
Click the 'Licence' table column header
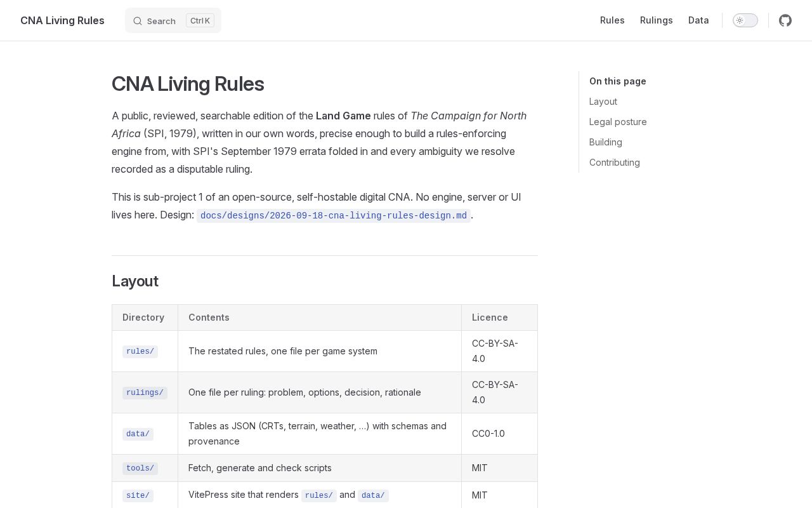click(499, 317)
